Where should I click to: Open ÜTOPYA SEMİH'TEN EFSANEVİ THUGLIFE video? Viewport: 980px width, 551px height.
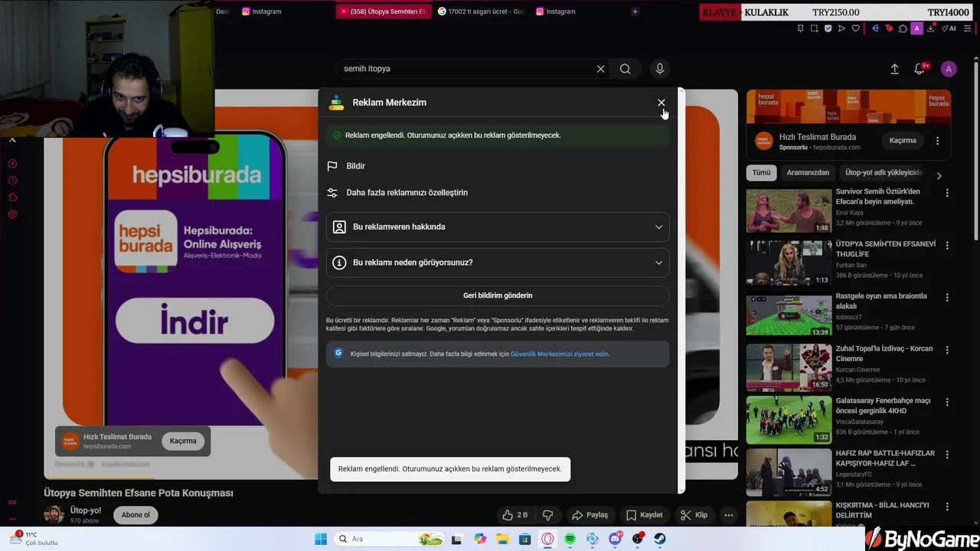pos(885,249)
